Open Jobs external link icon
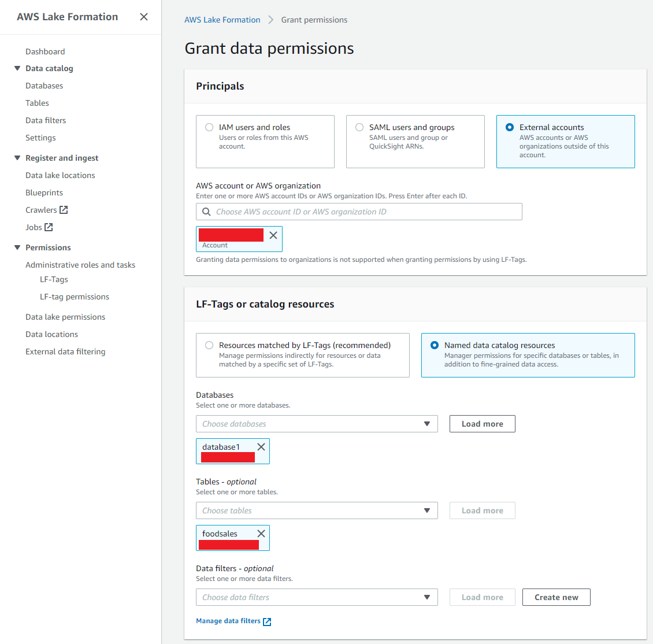 pos(49,227)
